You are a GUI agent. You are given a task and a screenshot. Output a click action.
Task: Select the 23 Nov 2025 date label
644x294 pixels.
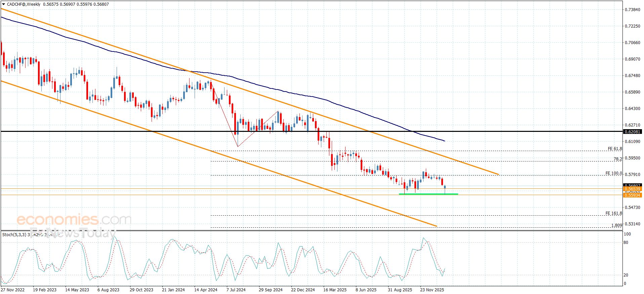pyautogui.click(x=432, y=290)
